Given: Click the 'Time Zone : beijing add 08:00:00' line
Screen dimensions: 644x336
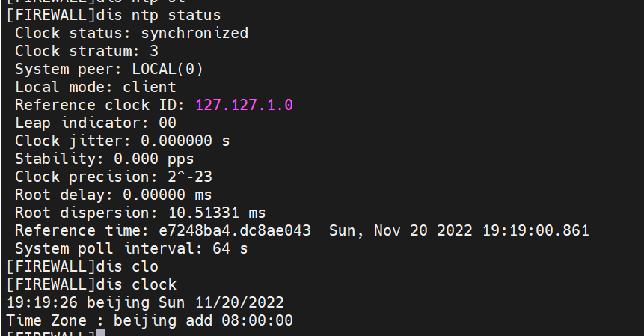Looking at the screenshot, I should tap(150, 320).
